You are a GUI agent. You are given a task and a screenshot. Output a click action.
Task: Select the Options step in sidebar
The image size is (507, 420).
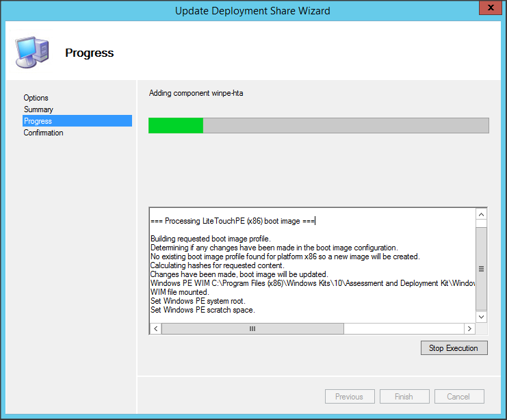[x=36, y=98]
